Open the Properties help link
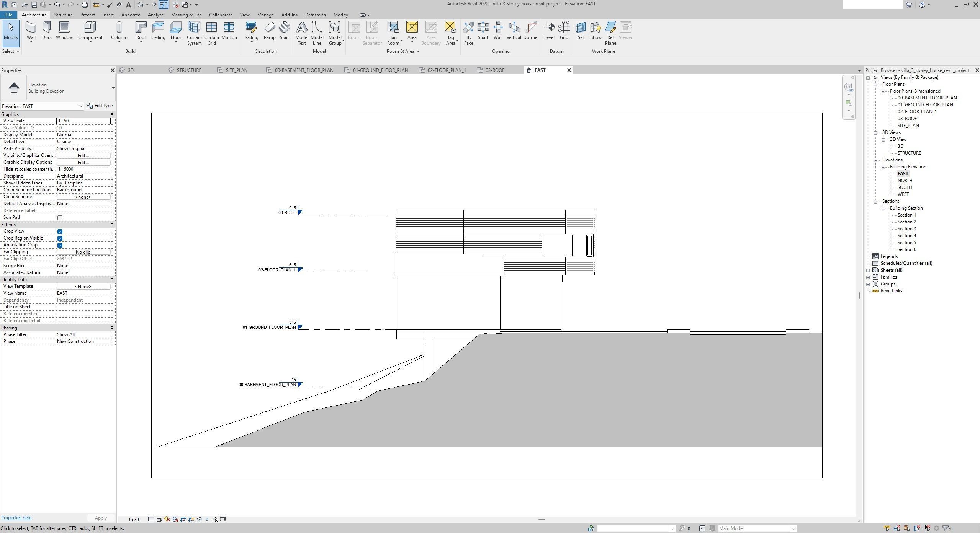Image resolution: width=980 pixels, height=533 pixels. pyautogui.click(x=16, y=518)
